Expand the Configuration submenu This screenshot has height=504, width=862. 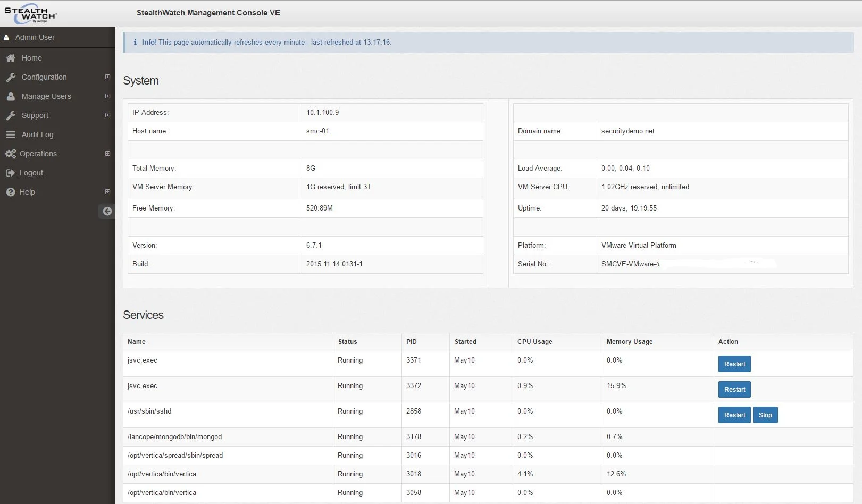107,77
